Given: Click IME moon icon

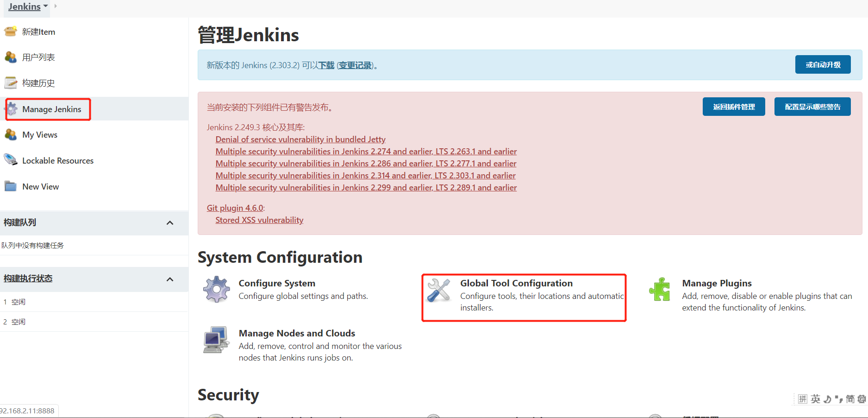Looking at the screenshot, I should coord(827,399).
